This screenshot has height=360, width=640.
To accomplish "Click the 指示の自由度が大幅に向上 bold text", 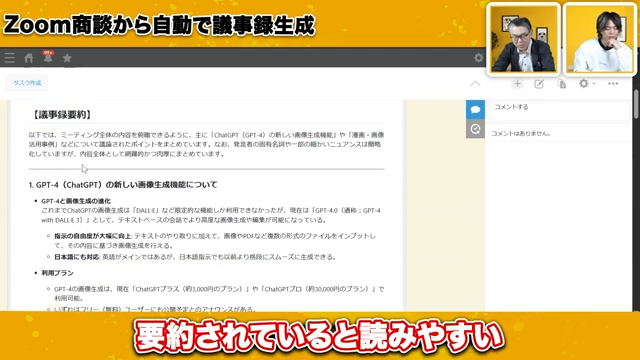I will (x=93, y=236).
